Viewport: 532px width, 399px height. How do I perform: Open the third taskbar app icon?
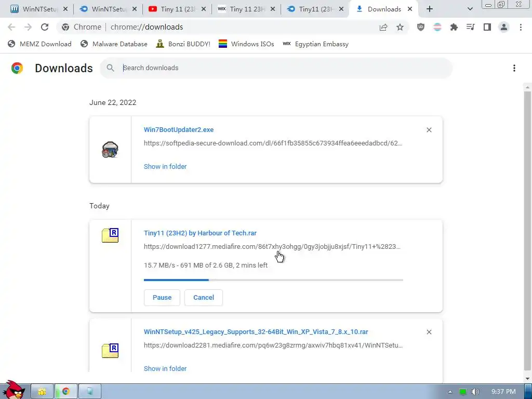90,392
